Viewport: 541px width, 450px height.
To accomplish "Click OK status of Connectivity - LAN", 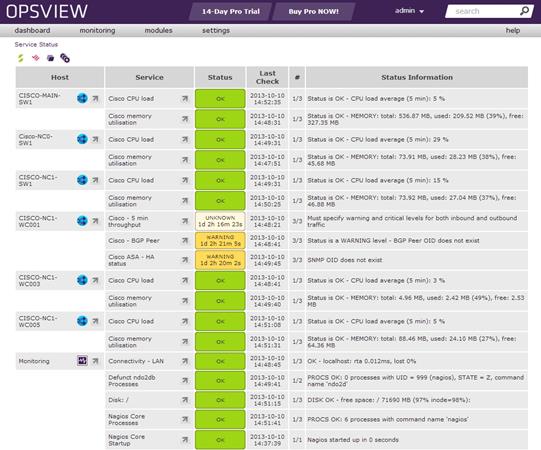I will (x=220, y=361).
